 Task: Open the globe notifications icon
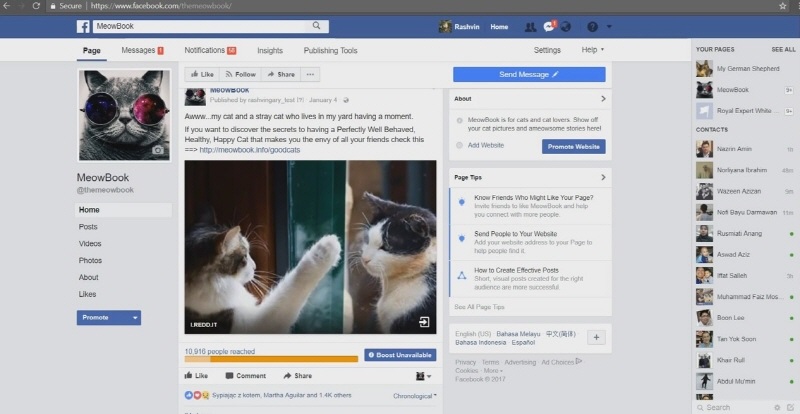coord(565,27)
